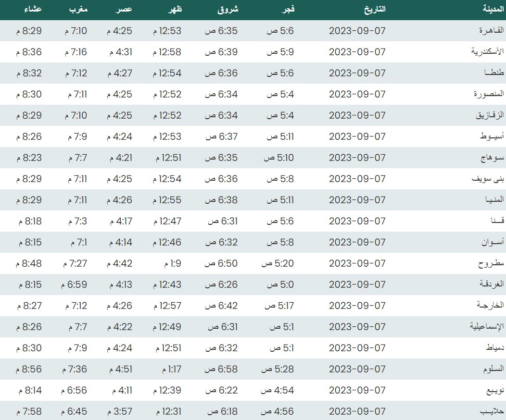506x420 pixels.
Task: Click sunrise time 6:58 ص for السلوم
Action: [221, 369]
